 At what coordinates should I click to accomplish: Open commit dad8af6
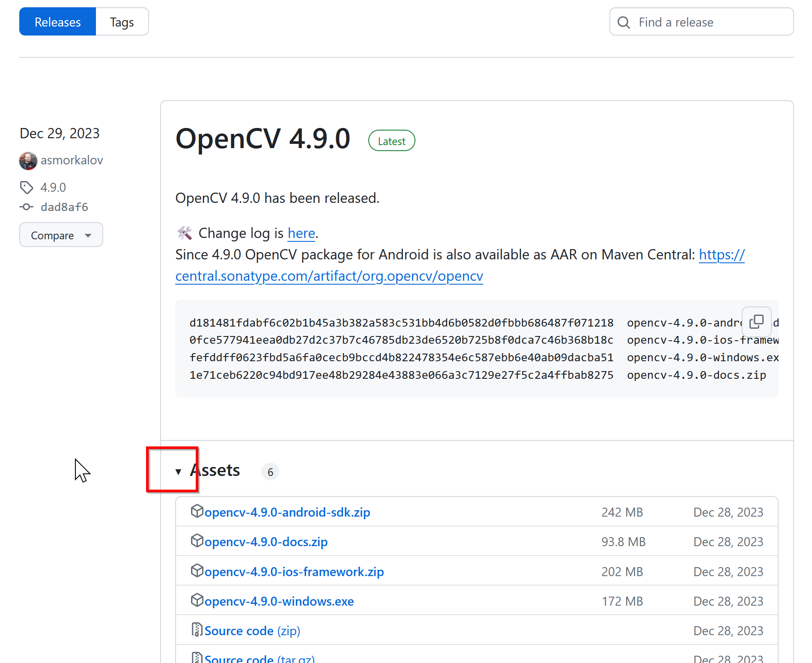[x=64, y=207]
